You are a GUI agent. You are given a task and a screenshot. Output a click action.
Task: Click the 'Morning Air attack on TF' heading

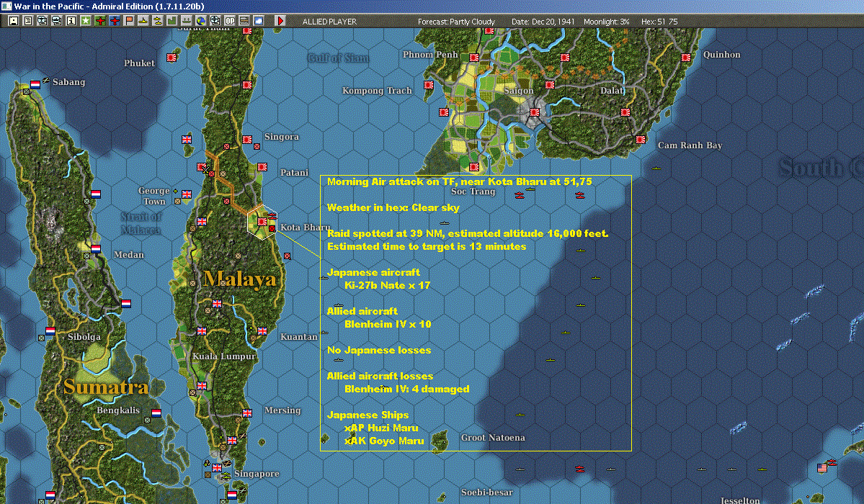point(389,181)
